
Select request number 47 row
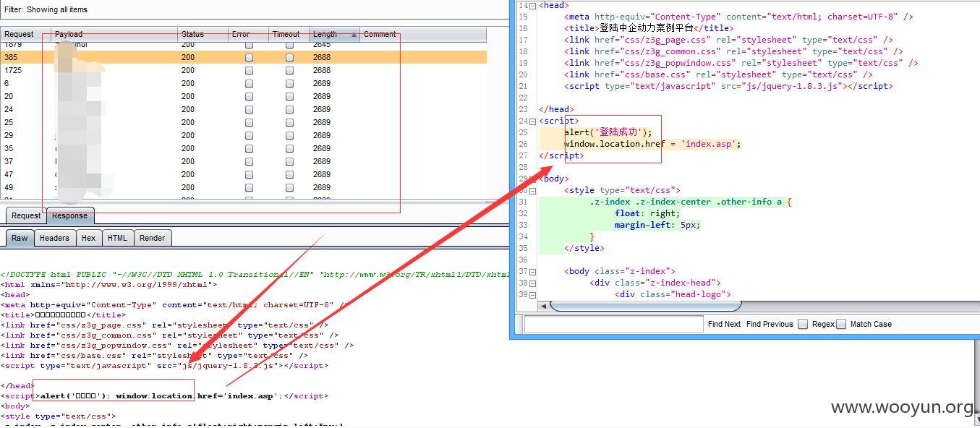[x=243, y=174]
